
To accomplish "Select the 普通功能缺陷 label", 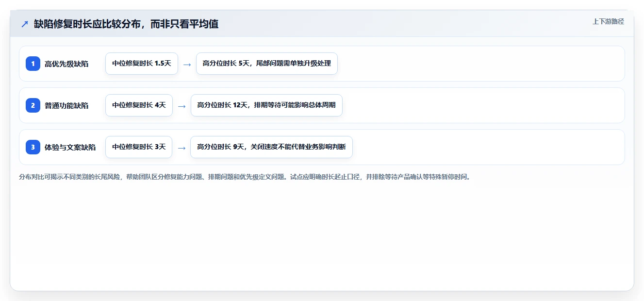I will [x=66, y=105].
